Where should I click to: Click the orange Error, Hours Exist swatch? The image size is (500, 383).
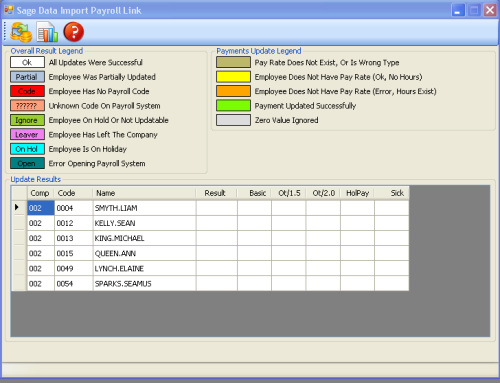[x=233, y=91]
